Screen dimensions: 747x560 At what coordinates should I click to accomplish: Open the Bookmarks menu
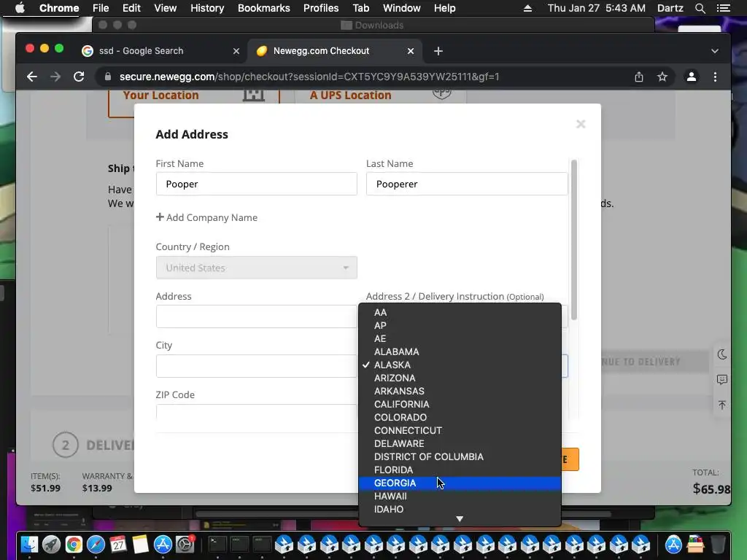tap(264, 8)
